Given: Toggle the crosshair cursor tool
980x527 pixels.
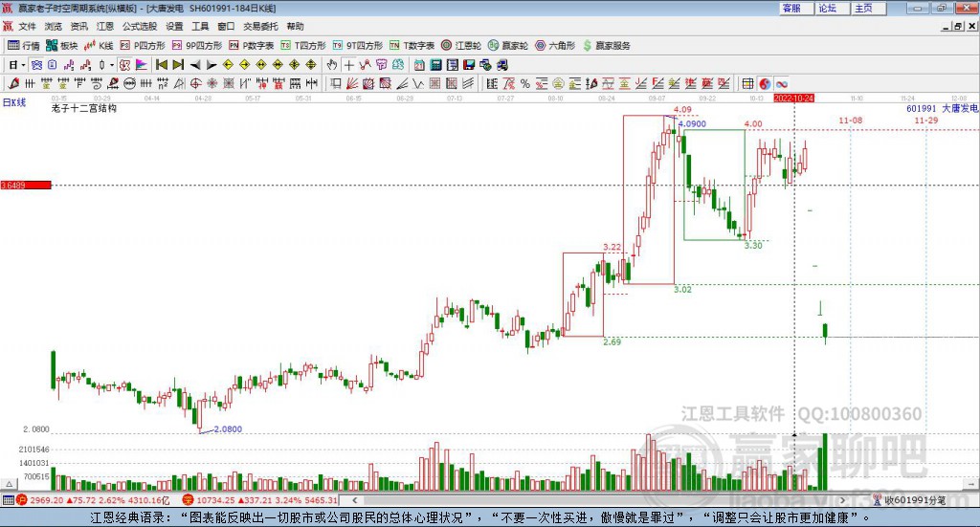Looking at the screenshot, I should point(348,65).
